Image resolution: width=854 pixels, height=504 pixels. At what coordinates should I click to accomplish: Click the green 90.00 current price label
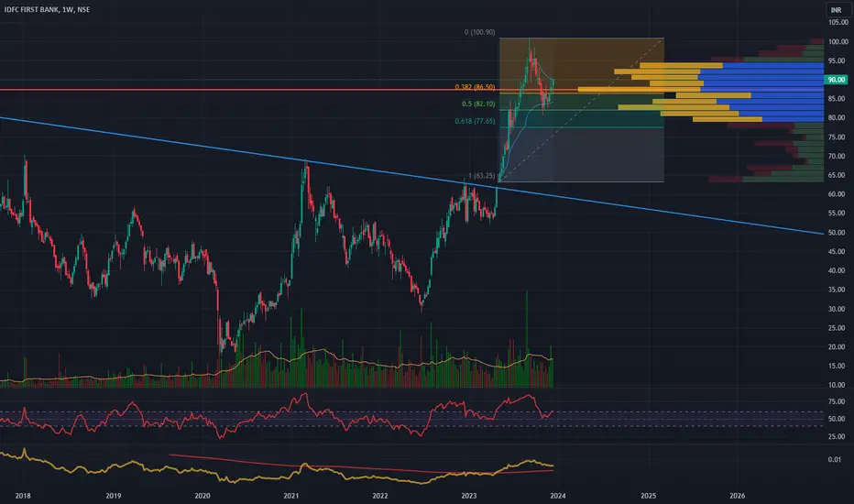(836, 80)
